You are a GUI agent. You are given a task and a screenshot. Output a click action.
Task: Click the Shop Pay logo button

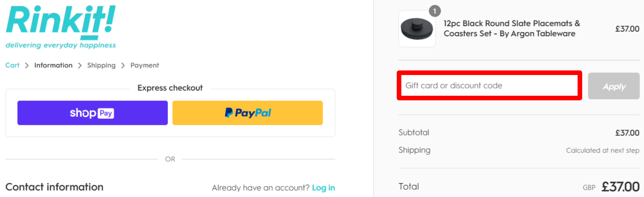[93, 113]
